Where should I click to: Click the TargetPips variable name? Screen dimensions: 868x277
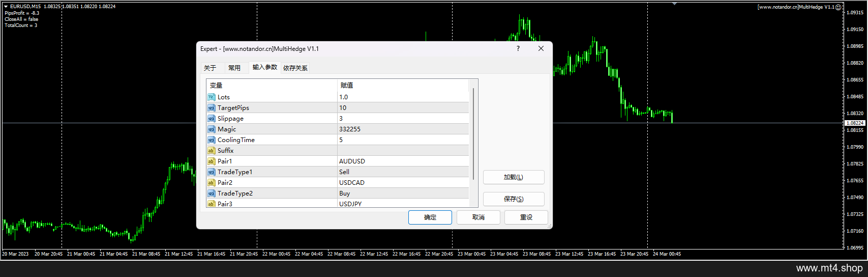tap(233, 108)
